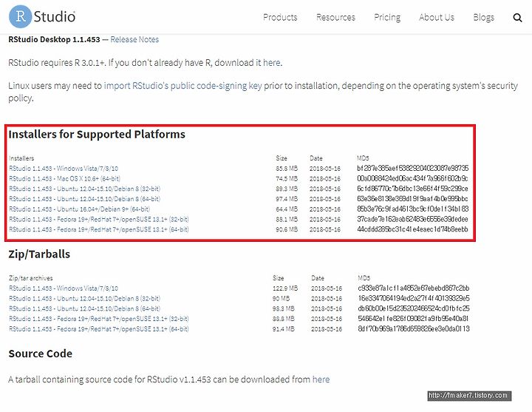Select the 91.4 MB size value
532x412 pixels.
tap(283, 329)
